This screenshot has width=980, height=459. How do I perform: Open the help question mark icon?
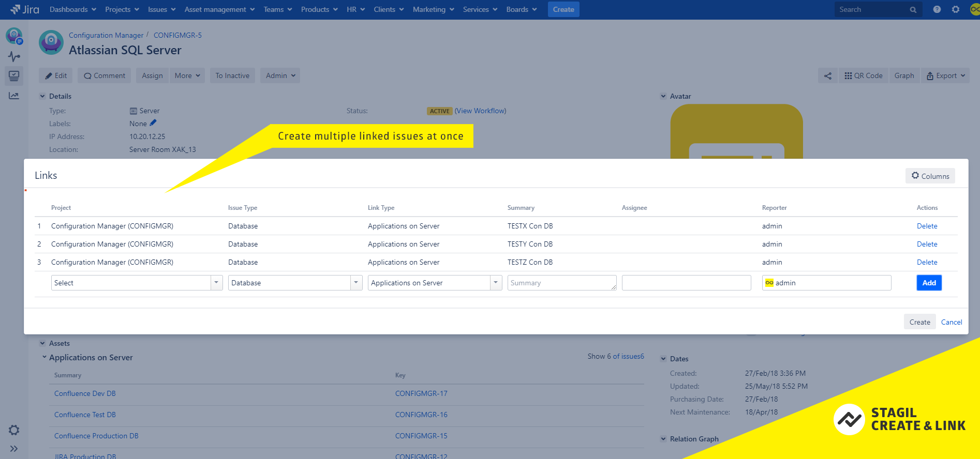(937, 9)
